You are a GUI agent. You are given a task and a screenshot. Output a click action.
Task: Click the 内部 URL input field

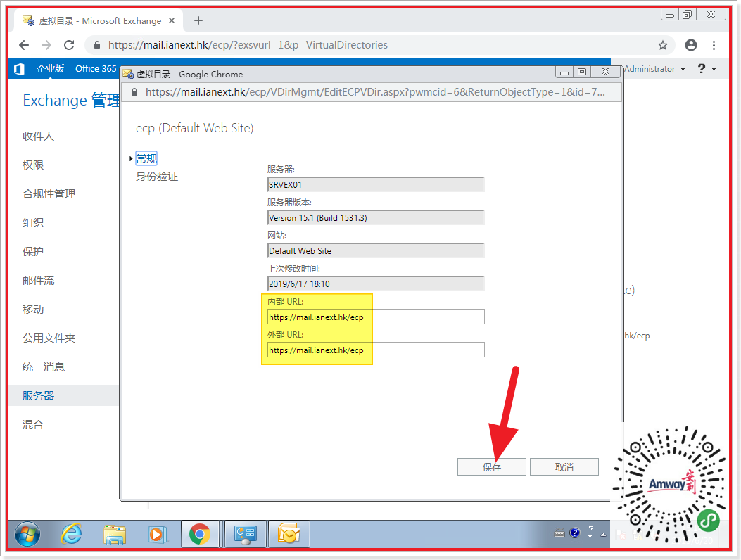tap(376, 317)
